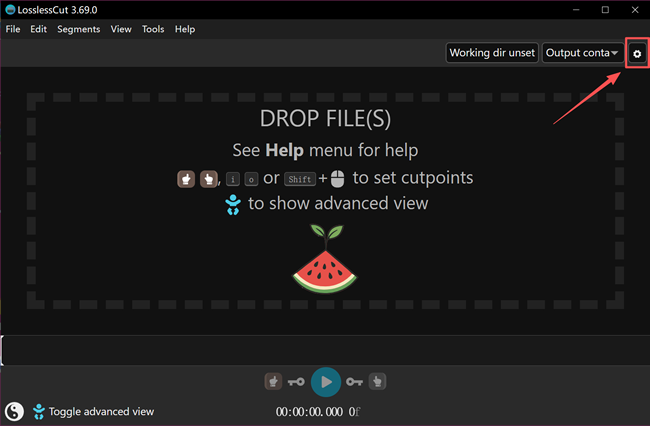Open the Segments menu
Image resolution: width=650 pixels, height=426 pixels.
(x=79, y=29)
